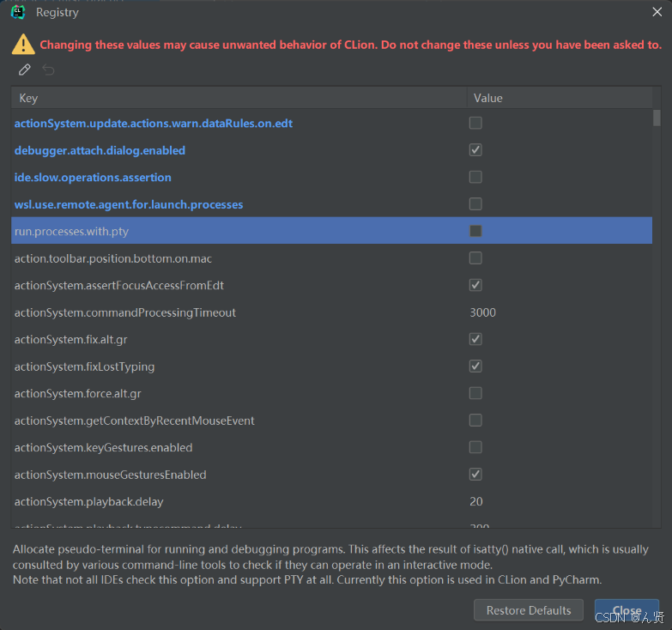The width and height of the screenshot is (672, 630).
Task: Enable run.processes.with.pty checkbox
Action: 475,231
